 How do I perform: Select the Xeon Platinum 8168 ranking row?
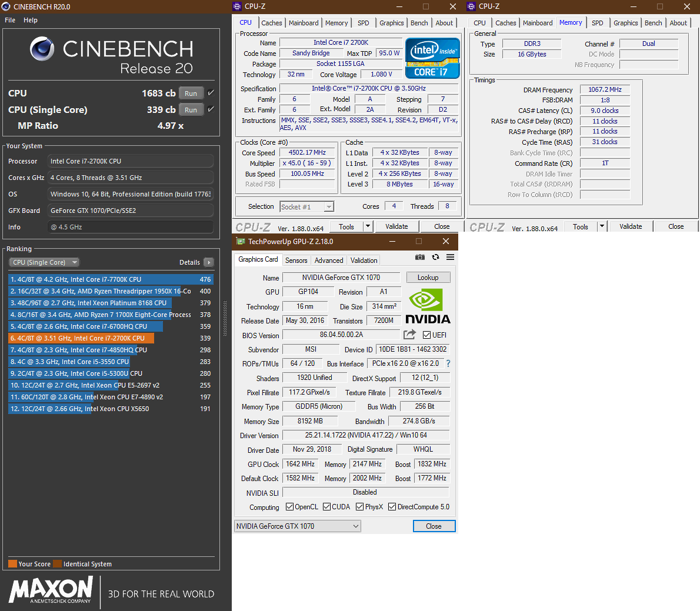111,303
